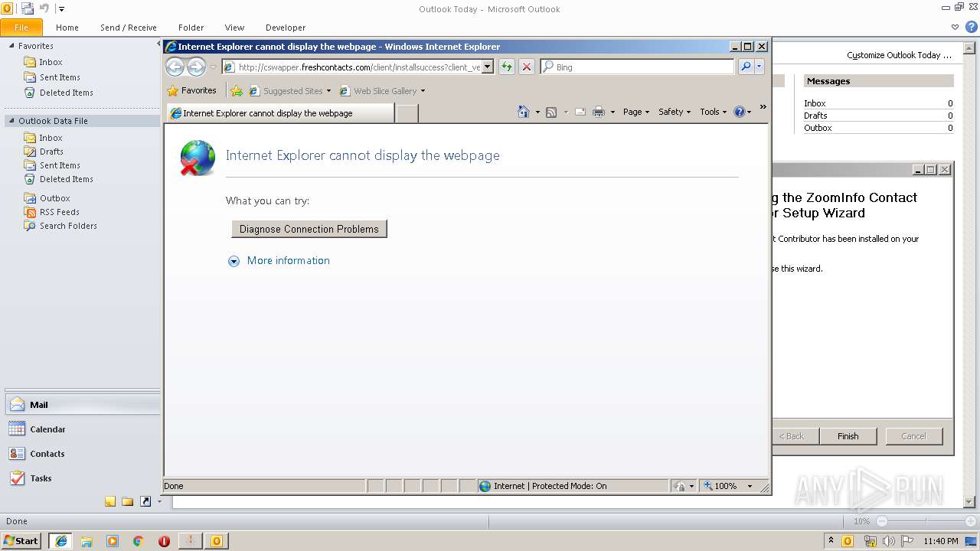Open the Favorites star button
980x551 pixels.
[x=192, y=90]
